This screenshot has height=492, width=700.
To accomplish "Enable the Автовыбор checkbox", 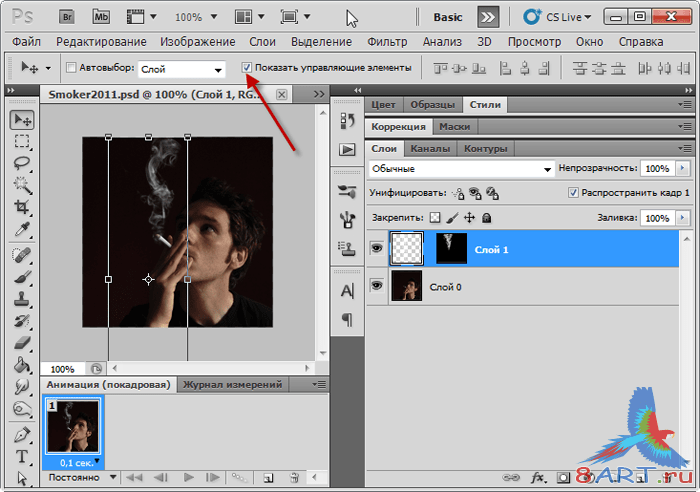I will tap(71, 68).
